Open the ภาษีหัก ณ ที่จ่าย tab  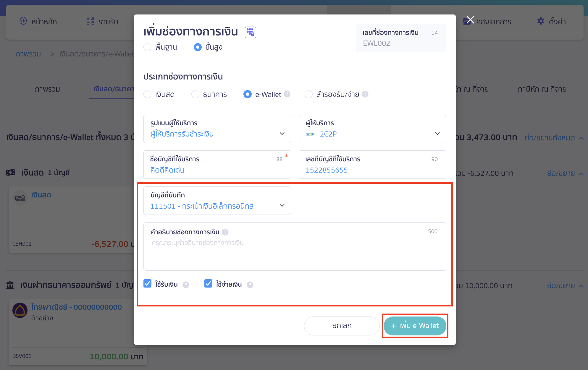[x=542, y=89]
